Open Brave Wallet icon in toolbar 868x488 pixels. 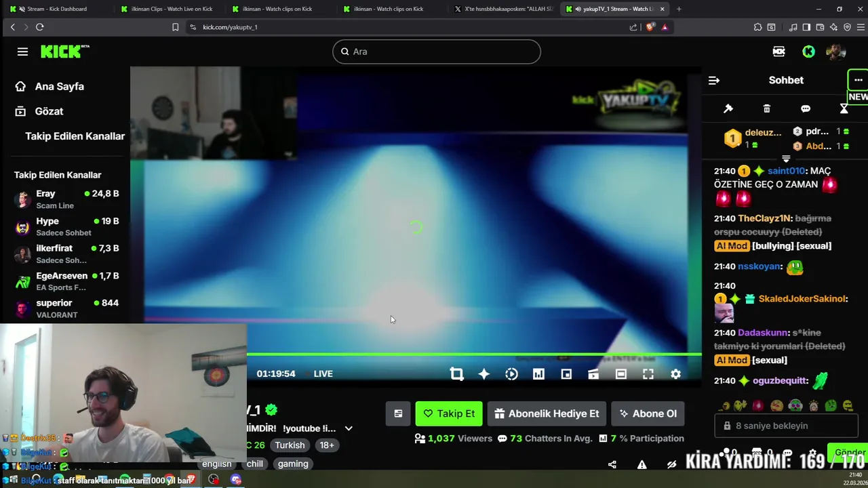(x=820, y=27)
